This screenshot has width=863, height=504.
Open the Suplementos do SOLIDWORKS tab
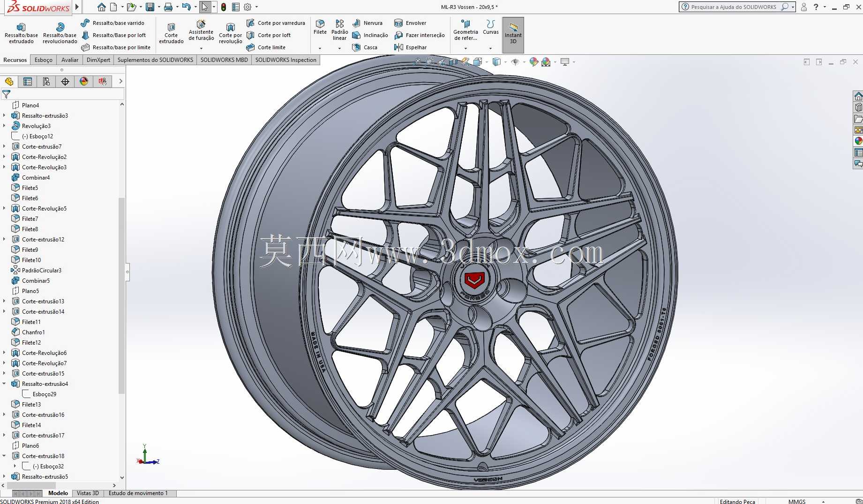coord(155,60)
